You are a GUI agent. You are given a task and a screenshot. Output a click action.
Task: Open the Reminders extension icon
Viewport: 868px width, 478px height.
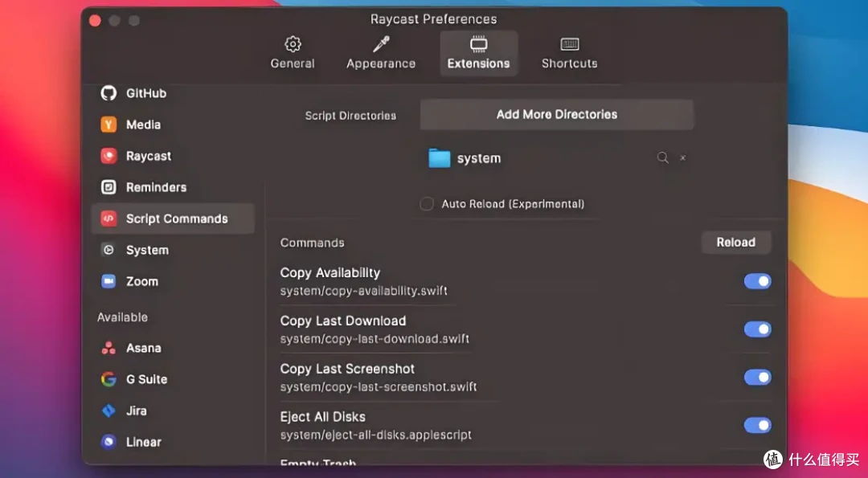click(108, 187)
